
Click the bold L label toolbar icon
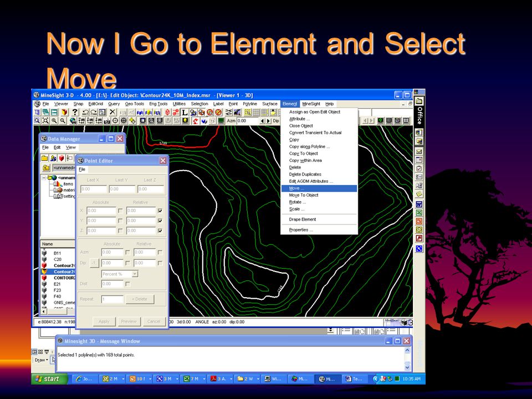184,112
